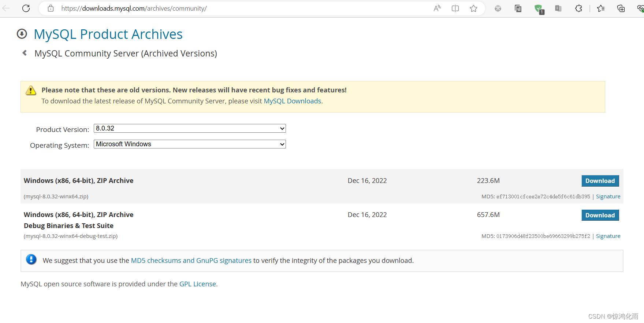Open the GPL License link
This screenshot has height=323, width=644.
pos(198,284)
